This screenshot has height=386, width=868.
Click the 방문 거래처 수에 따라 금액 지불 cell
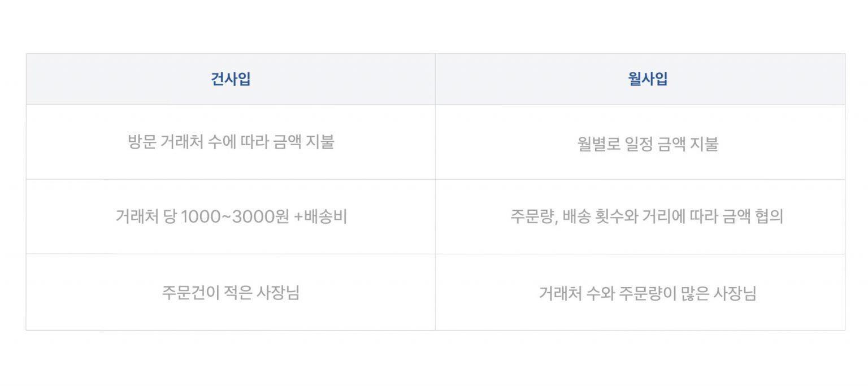(231, 142)
